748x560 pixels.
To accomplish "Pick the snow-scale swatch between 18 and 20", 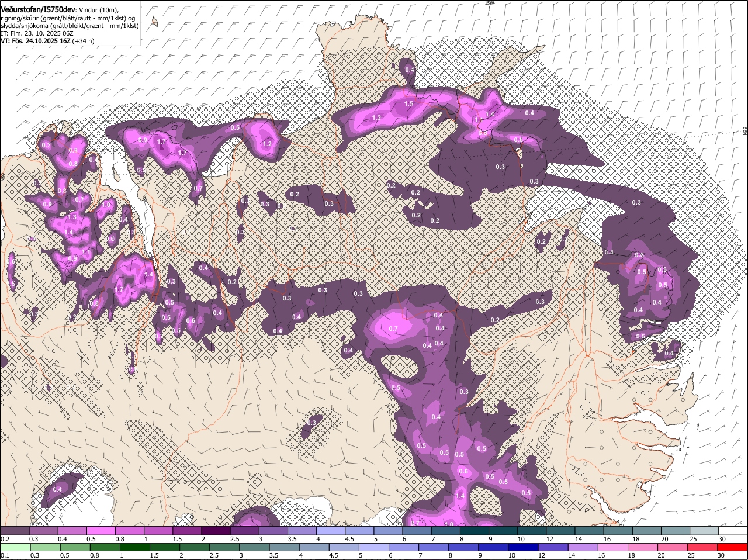I will (647, 531).
